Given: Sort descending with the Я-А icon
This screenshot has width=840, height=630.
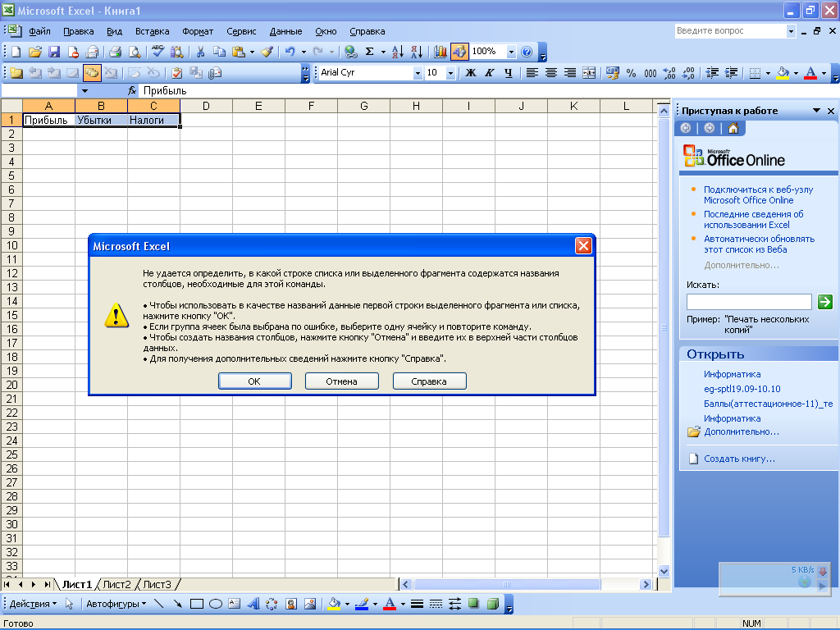Looking at the screenshot, I should 417,52.
